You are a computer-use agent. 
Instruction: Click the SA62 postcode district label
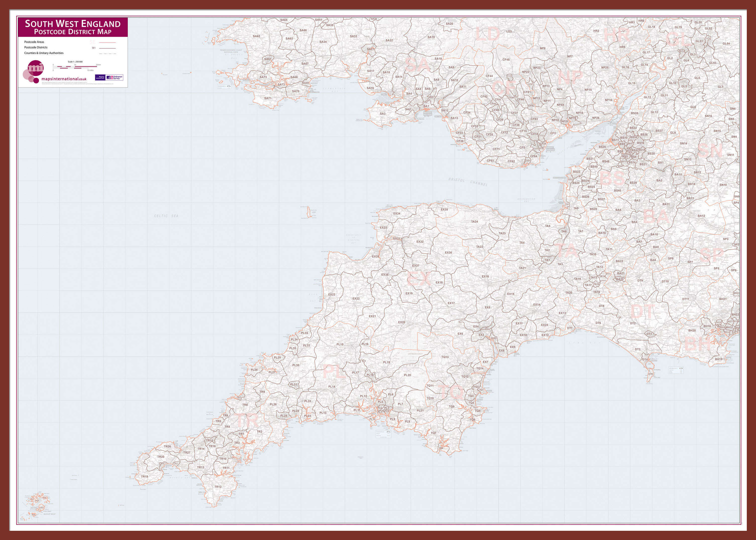pos(256,36)
